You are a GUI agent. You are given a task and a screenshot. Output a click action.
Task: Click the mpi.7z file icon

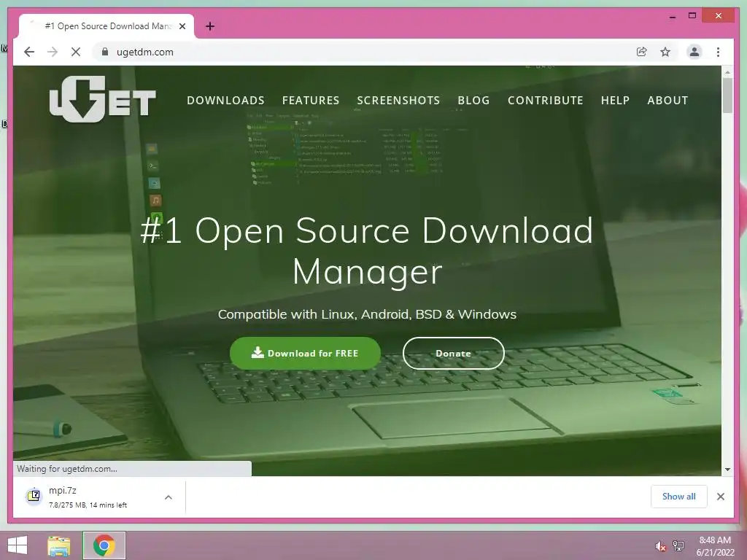[x=34, y=496]
